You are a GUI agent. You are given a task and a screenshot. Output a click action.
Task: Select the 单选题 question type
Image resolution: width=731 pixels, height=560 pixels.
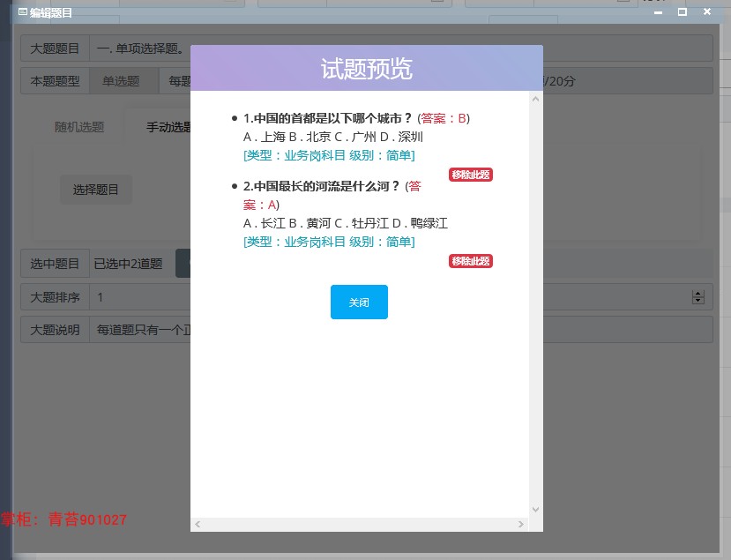click(122, 80)
